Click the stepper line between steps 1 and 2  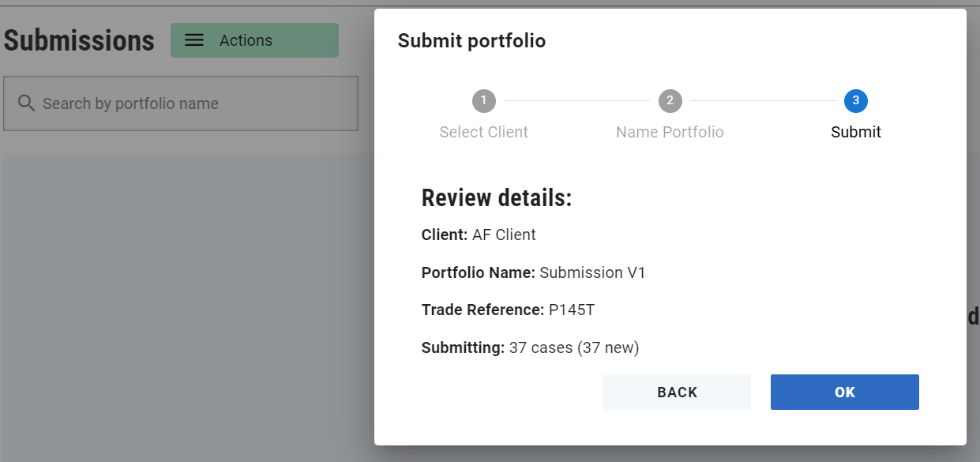click(x=576, y=101)
